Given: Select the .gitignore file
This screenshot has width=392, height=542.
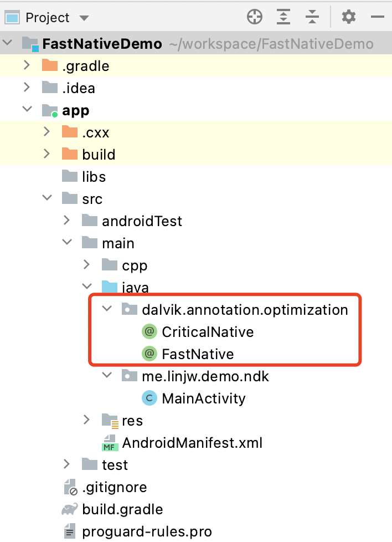Looking at the screenshot, I should 115,487.
